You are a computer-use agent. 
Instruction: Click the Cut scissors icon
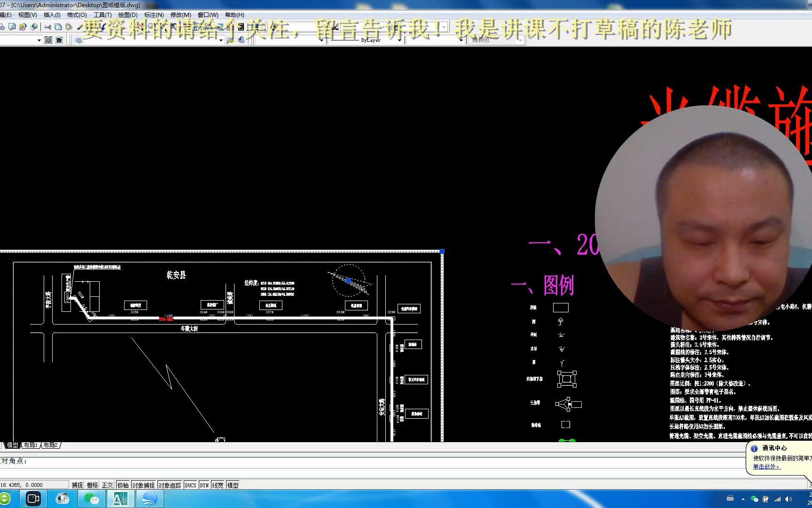[x=47, y=27]
